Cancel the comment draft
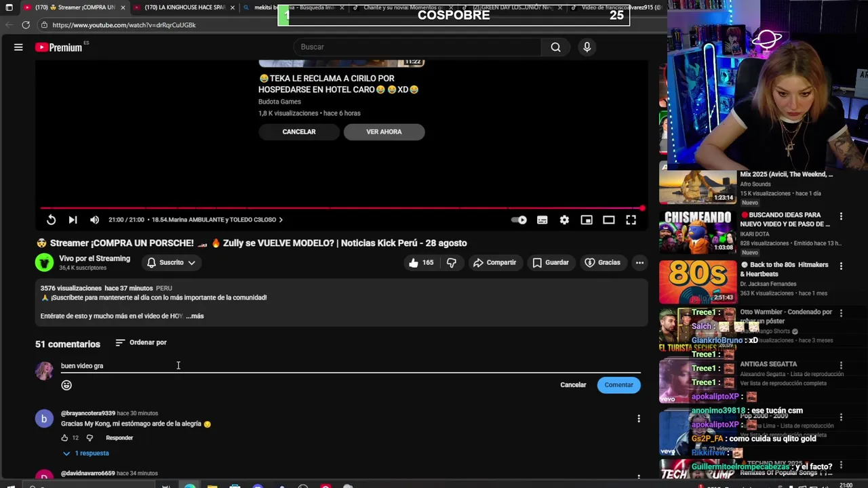 pyautogui.click(x=573, y=385)
